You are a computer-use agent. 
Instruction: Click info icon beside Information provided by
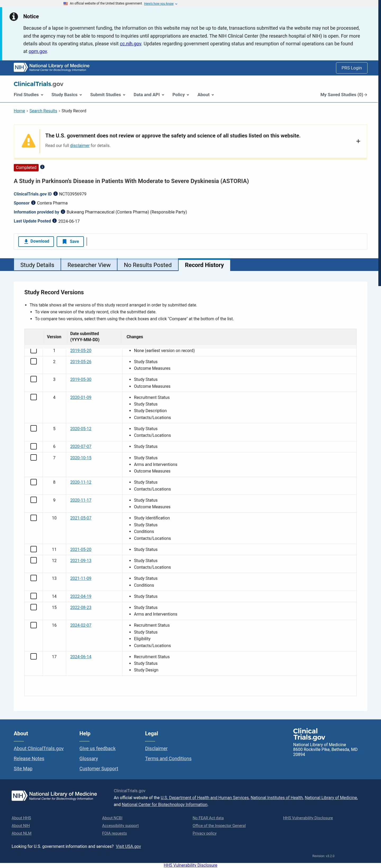point(63,212)
